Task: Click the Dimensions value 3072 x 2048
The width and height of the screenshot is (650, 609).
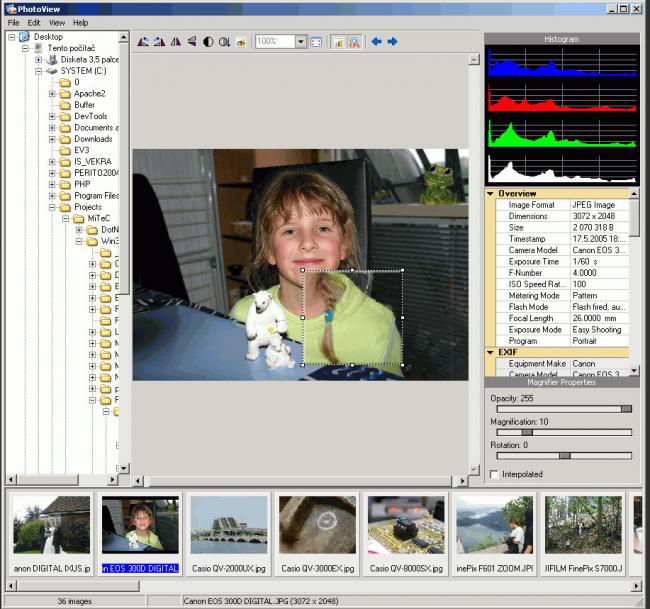Action: [594, 216]
